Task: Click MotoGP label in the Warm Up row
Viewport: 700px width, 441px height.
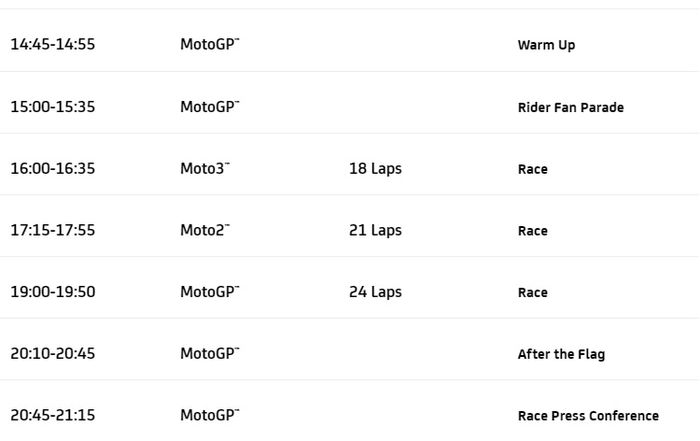Action: pyautogui.click(x=209, y=44)
